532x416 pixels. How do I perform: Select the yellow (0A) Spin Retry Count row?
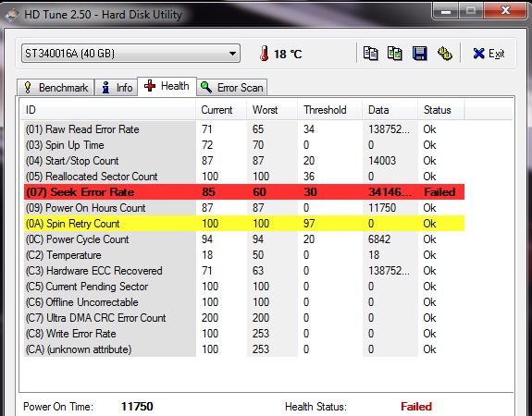(x=244, y=224)
